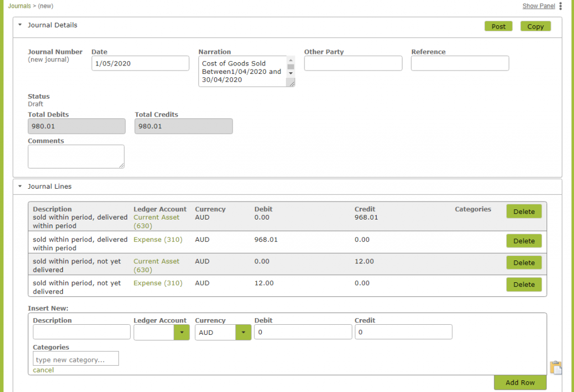
Task: Post the journal entry
Action: click(498, 26)
